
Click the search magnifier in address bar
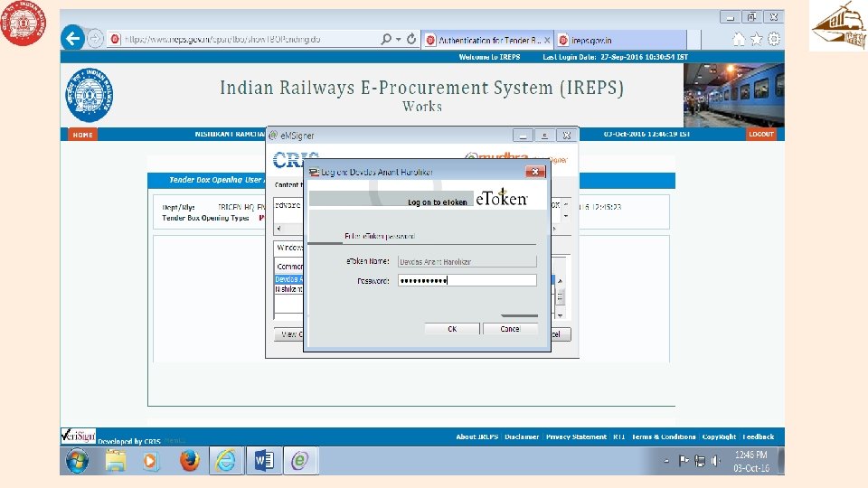[386, 39]
